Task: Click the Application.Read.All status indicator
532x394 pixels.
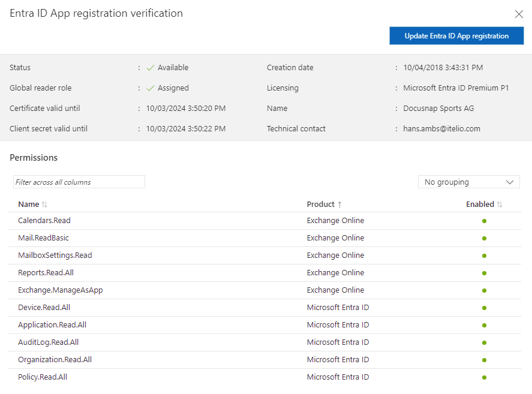Action: click(484, 324)
